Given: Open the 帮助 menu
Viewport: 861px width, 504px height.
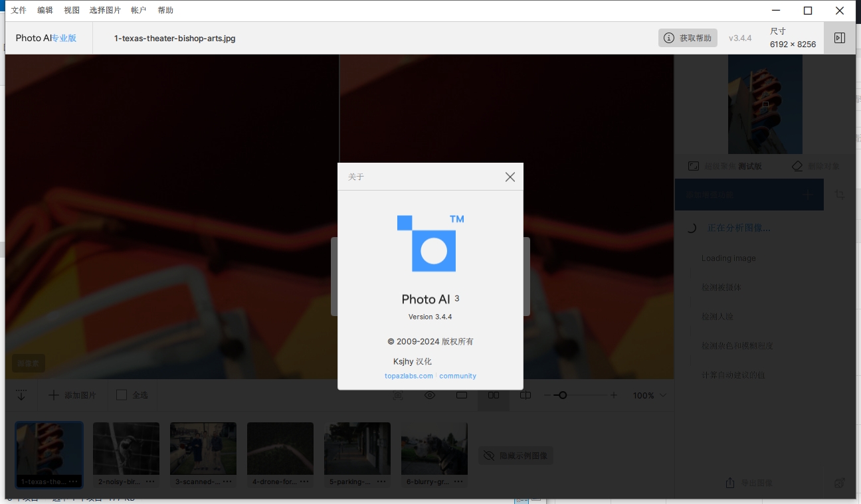Looking at the screenshot, I should [x=165, y=10].
